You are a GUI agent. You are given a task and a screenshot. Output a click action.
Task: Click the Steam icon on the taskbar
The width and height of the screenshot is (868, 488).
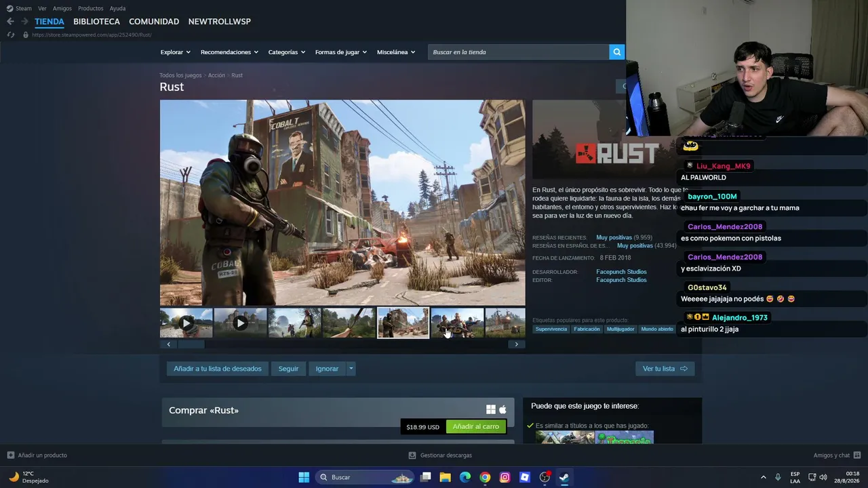[564, 477]
